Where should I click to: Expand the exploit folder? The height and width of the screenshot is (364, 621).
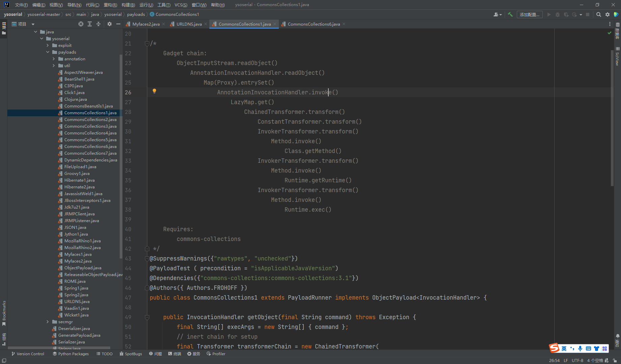tap(48, 45)
